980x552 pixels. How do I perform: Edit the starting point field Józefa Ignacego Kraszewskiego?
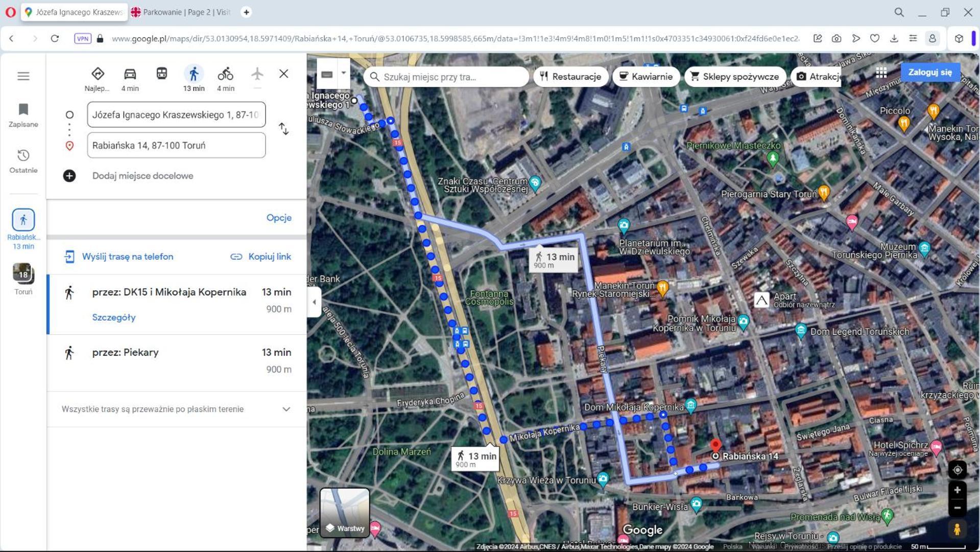pyautogui.click(x=176, y=114)
